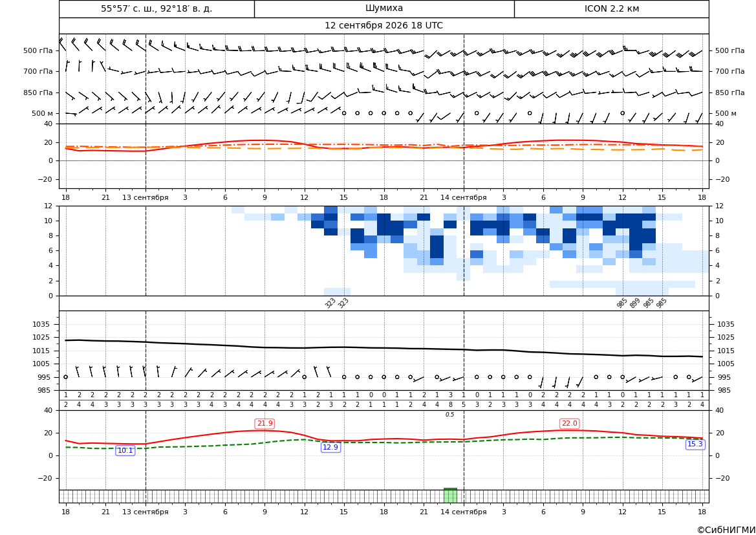This screenshot has height=535, width=756.
Task: Click the red 22.0 temperature maximum label
Action: (569, 424)
